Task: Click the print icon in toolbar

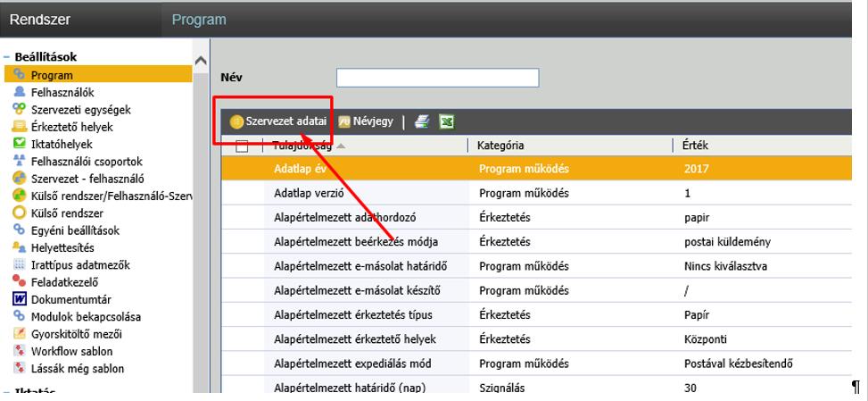Action: 422,121
